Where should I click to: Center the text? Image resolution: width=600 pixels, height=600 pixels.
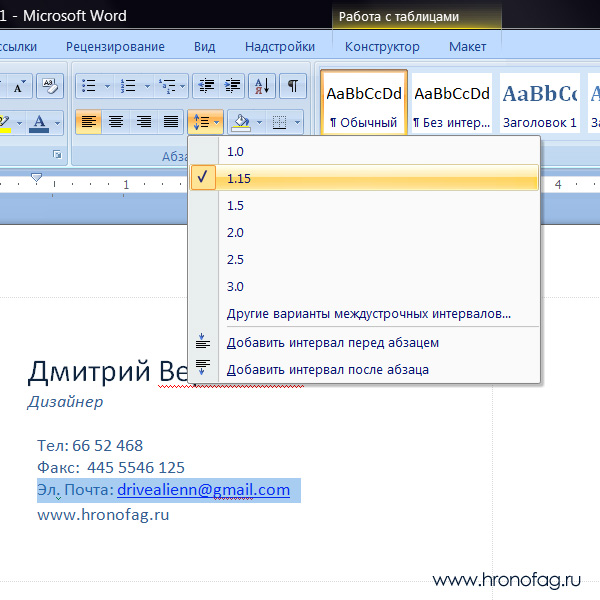116,122
